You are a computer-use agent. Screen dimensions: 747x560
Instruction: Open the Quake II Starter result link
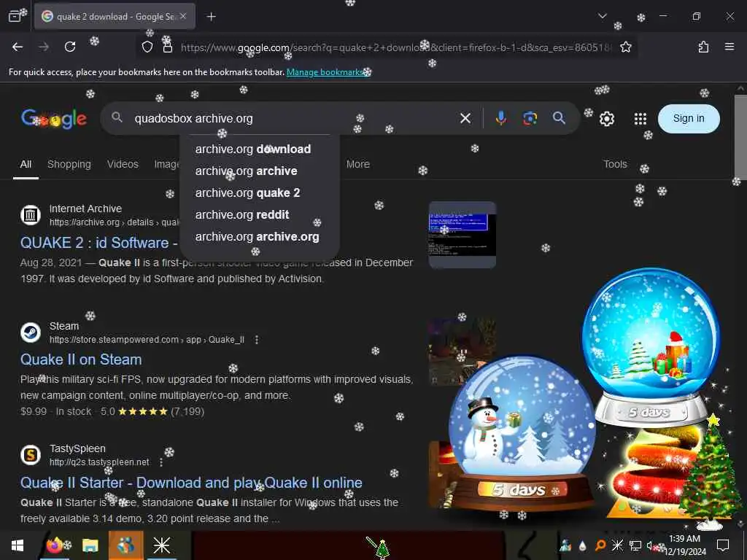(x=191, y=483)
